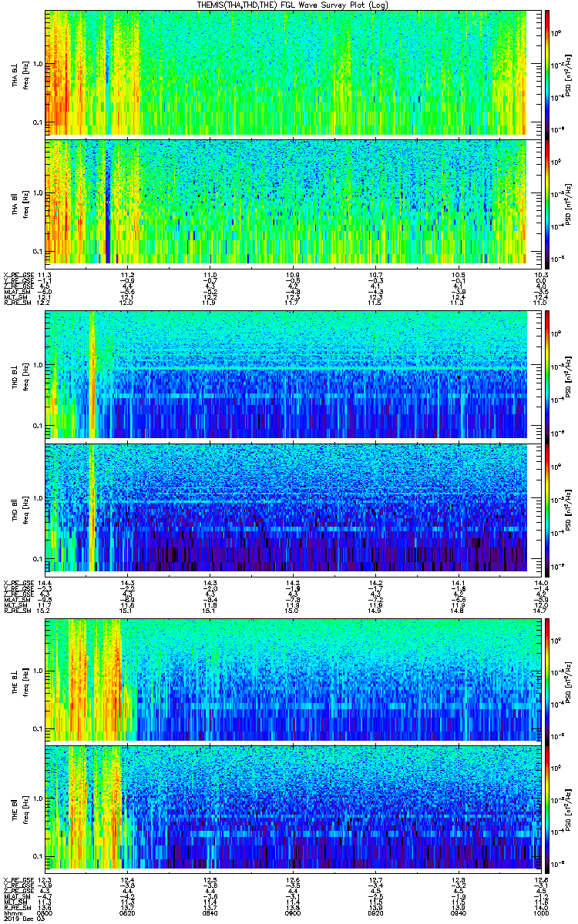
Task: Click the 1000 time tick label
Action: tap(541, 914)
